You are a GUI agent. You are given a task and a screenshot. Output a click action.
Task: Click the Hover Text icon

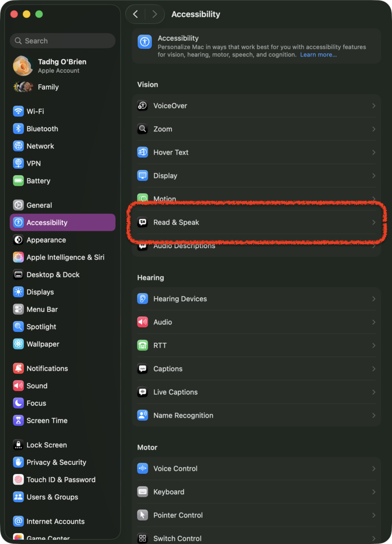click(x=143, y=152)
